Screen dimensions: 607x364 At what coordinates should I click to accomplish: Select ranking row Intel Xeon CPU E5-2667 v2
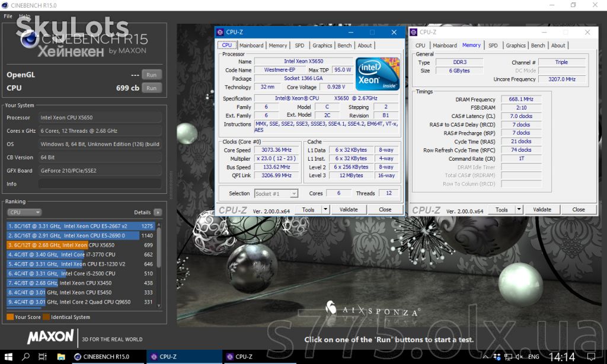(x=81, y=226)
